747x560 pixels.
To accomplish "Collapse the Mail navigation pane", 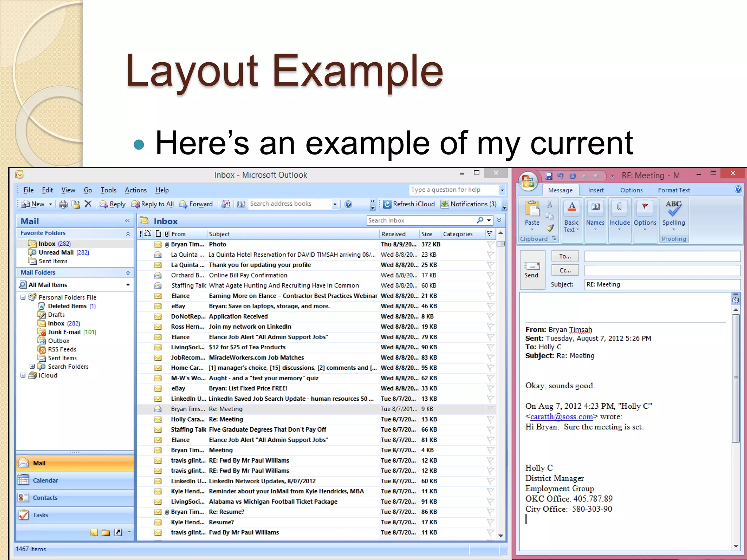I will 127,221.
